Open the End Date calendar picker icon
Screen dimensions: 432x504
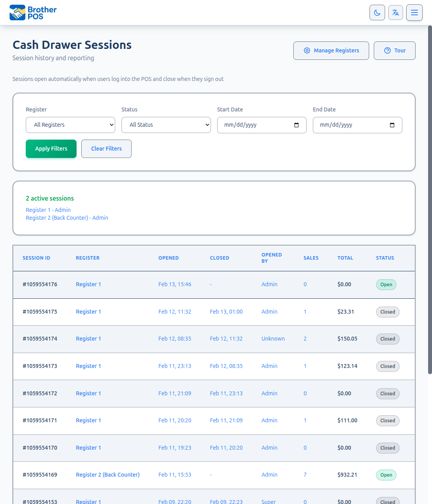(x=392, y=125)
